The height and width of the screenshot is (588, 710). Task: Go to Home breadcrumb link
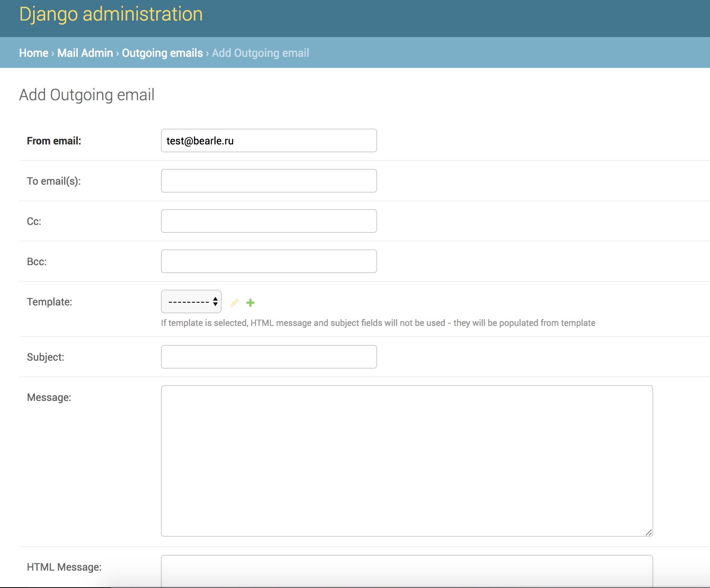34,53
